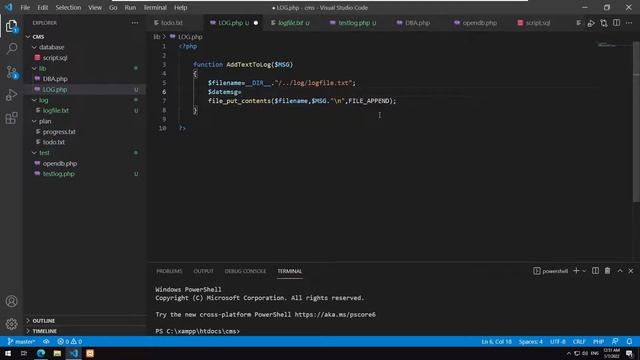Open the launch profile dropdown arrow
The width and height of the screenshot is (640, 360).
coord(584,271)
